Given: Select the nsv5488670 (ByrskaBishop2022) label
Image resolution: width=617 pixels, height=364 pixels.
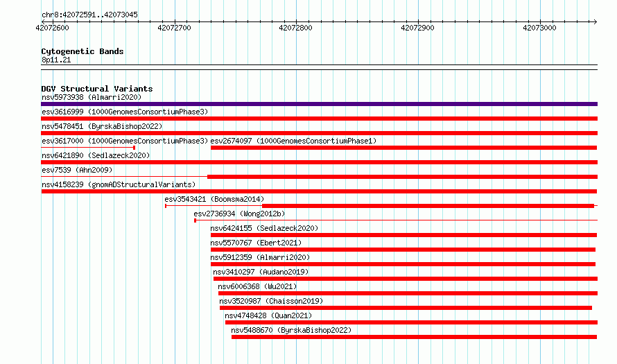Looking at the screenshot, I should pyautogui.click(x=291, y=330).
